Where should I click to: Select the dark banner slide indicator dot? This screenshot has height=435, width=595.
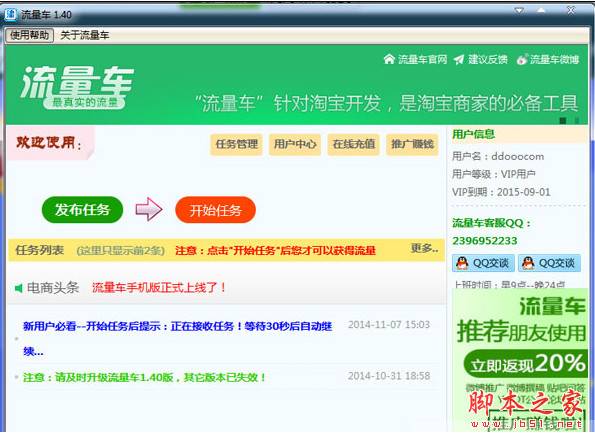563,121
